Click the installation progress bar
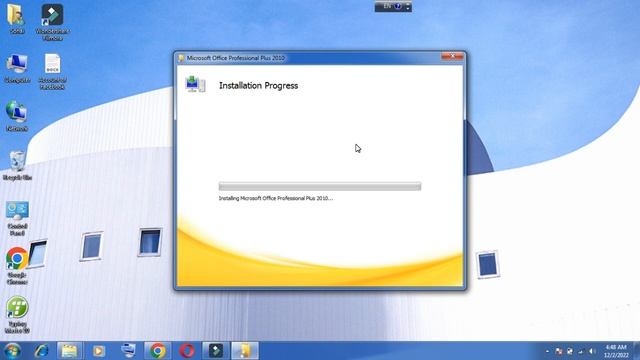The image size is (640, 360). [x=320, y=187]
